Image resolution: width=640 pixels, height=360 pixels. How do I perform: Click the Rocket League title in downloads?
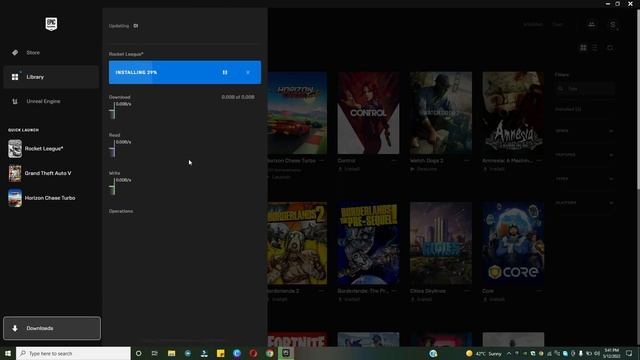[126, 54]
